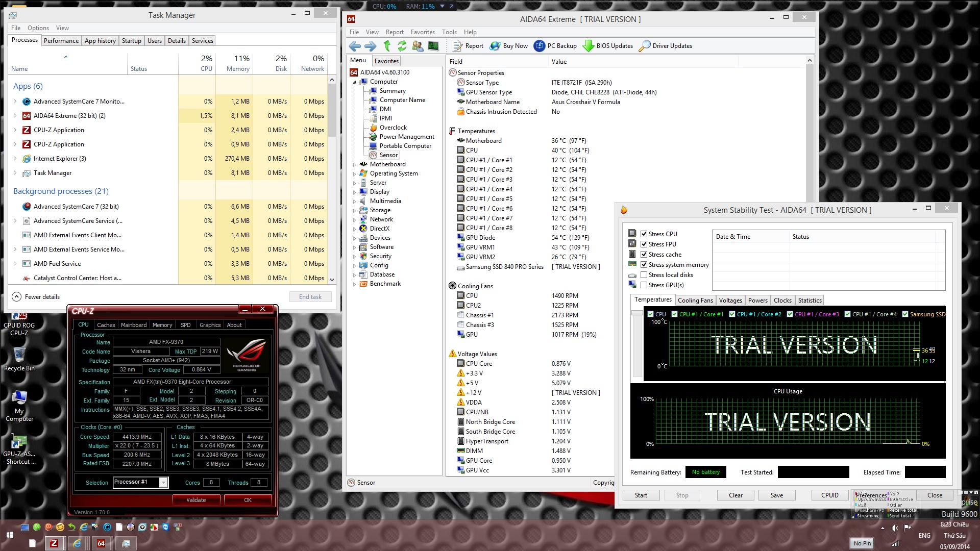Select Summary in the AIDA64 tree
This screenshot has height=551, width=980.
pyautogui.click(x=393, y=91)
